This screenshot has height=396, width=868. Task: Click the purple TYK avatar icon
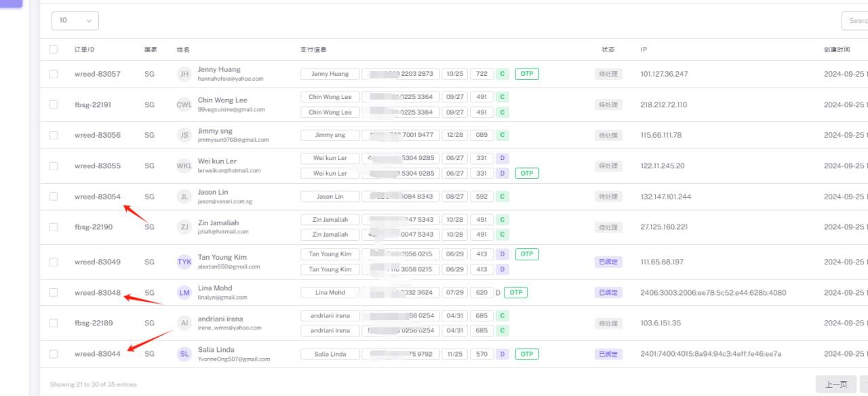[184, 262]
